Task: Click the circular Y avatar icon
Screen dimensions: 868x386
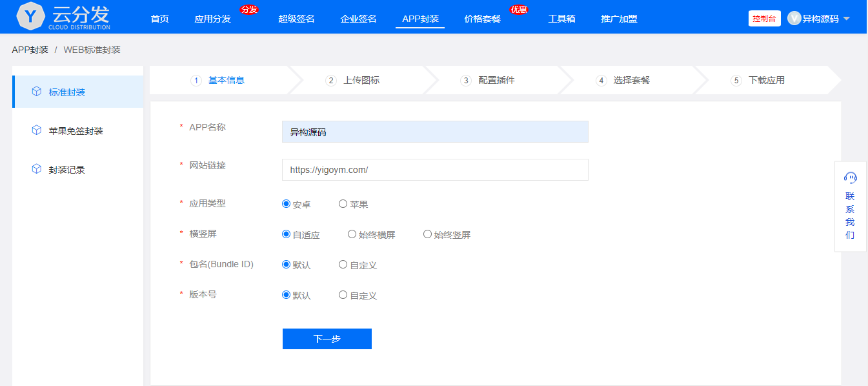Action: 794,17
